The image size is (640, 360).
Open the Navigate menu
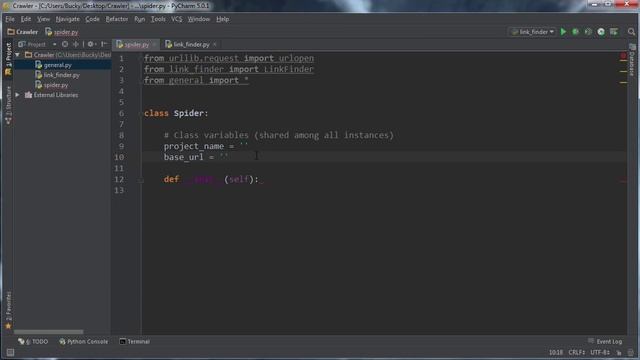click(x=67, y=19)
